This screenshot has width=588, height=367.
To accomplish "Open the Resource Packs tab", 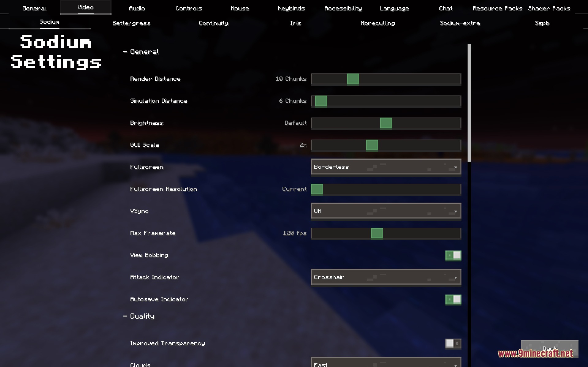I will [x=497, y=8].
